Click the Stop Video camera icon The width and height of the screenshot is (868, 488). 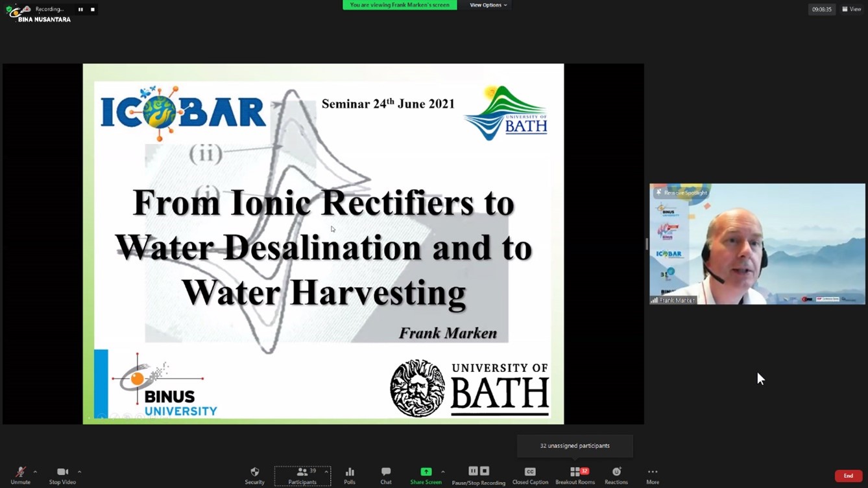(x=62, y=472)
